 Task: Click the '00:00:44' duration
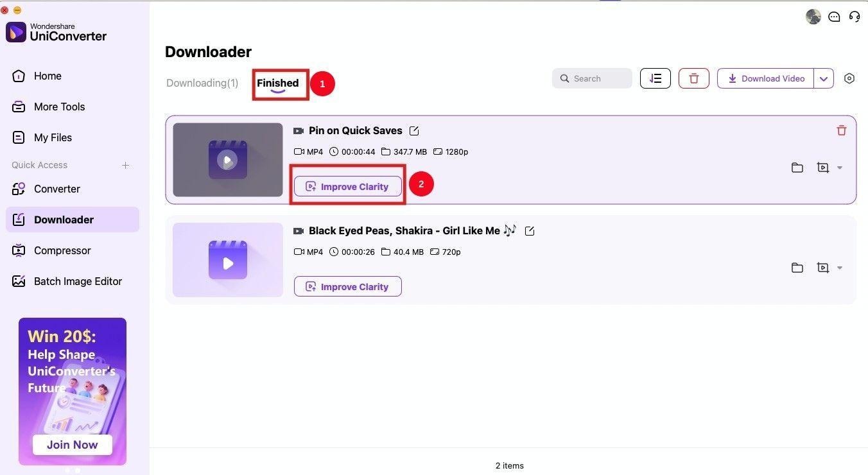(358, 152)
